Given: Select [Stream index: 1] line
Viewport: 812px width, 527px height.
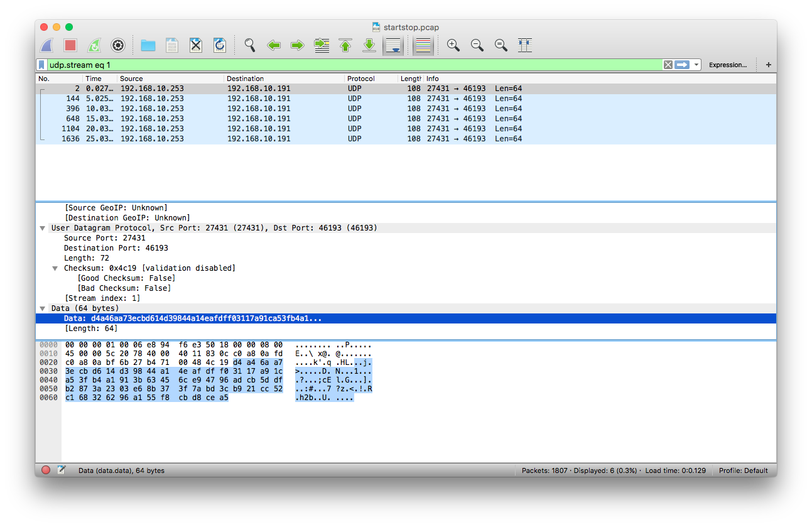Looking at the screenshot, I should [102, 298].
